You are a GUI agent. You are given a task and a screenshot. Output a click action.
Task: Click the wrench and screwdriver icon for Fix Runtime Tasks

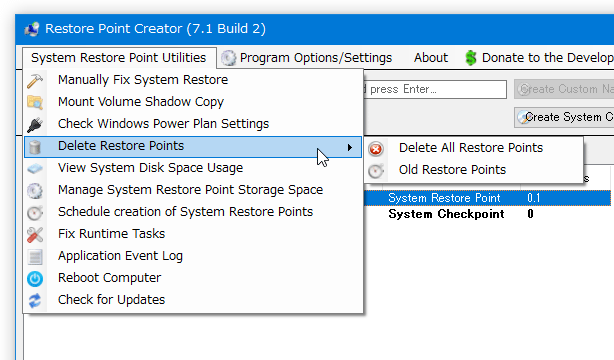[x=35, y=235]
